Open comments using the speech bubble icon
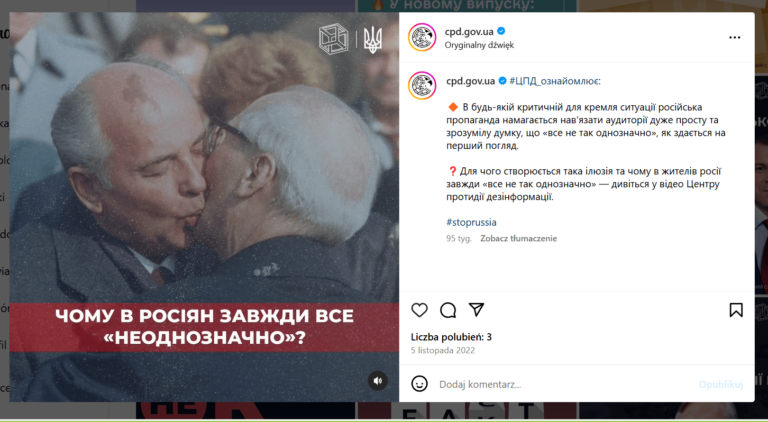The width and height of the screenshot is (768, 422). coord(448,310)
